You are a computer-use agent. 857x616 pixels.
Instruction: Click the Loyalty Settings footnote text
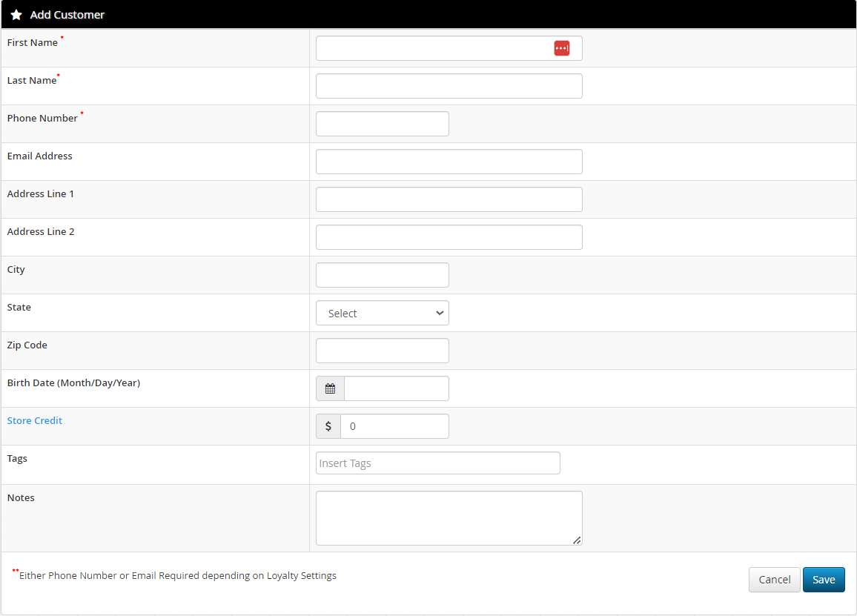tap(178, 575)
